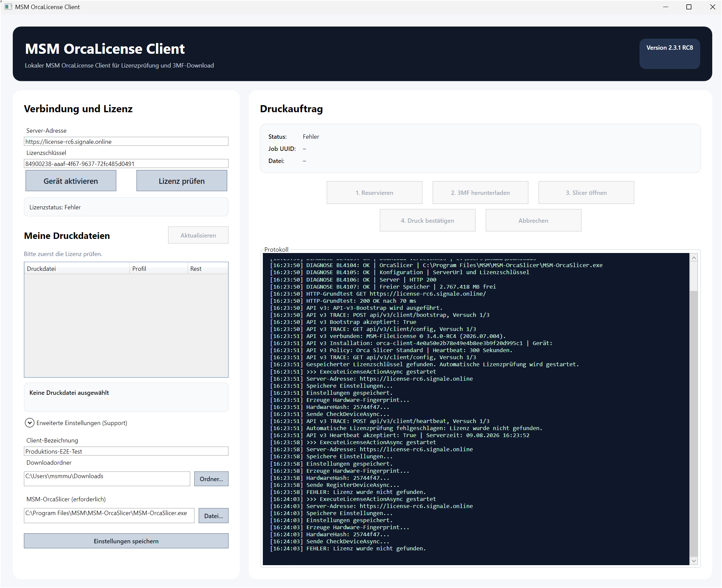Click log line 'API v3 Bootstrap akzeptiert: True'
Viewport: 722px width, 588px height.
343,322
